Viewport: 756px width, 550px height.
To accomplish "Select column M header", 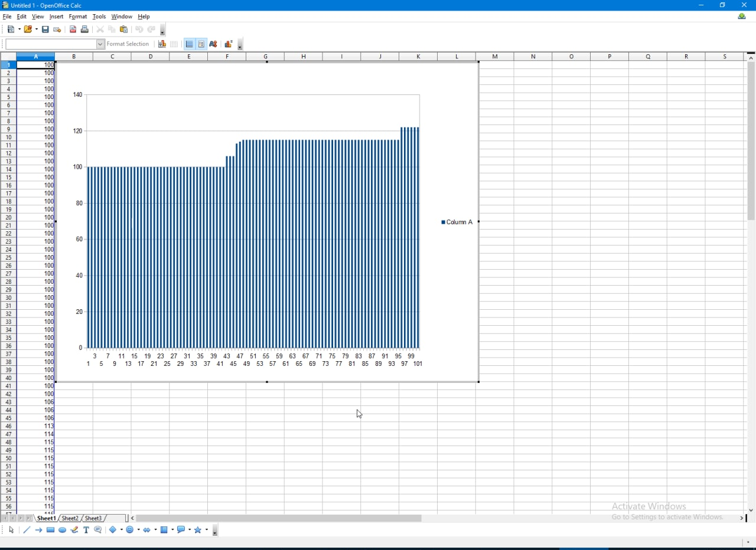I will click(x=494, y=57).
